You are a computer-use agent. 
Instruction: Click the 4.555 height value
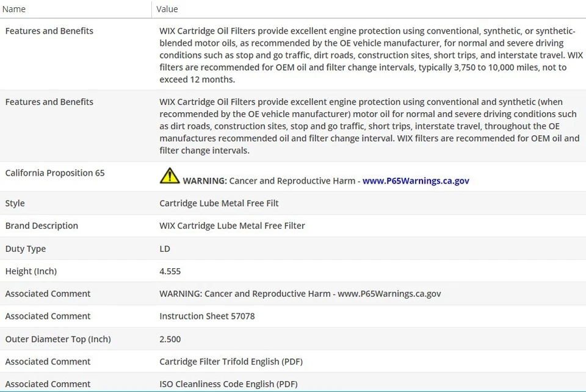(170, 271)
